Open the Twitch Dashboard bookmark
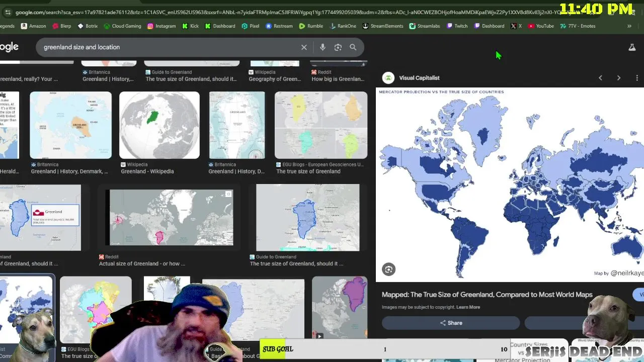Screen dimensions: 644x362 [489, 26]
